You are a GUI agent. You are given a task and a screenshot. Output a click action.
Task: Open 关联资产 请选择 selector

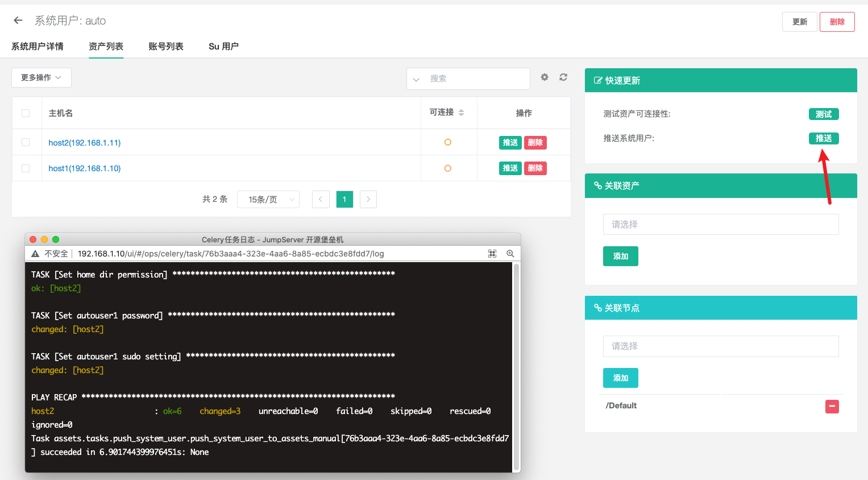(x=720, y=225)
